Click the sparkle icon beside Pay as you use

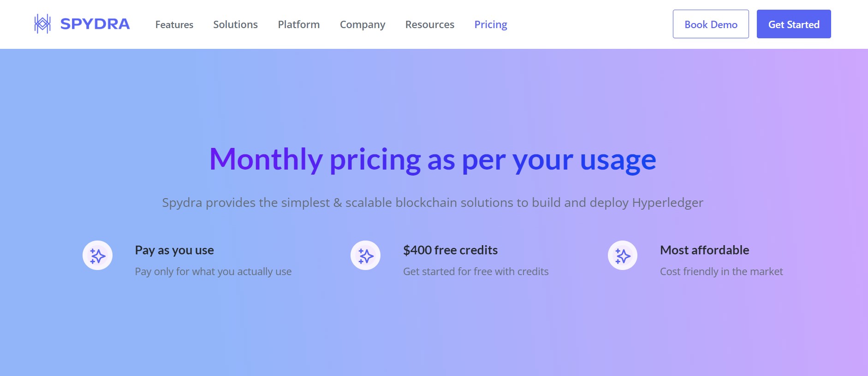coord(97,255)
